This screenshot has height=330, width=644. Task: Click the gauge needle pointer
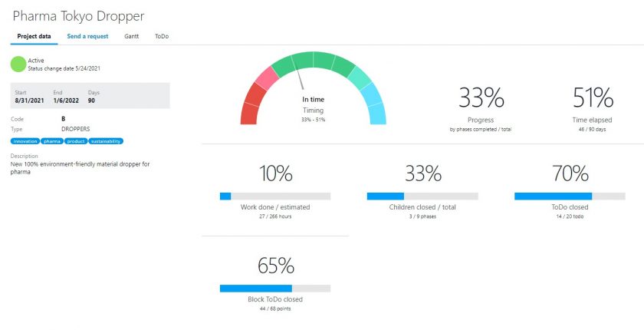[301, 79]
